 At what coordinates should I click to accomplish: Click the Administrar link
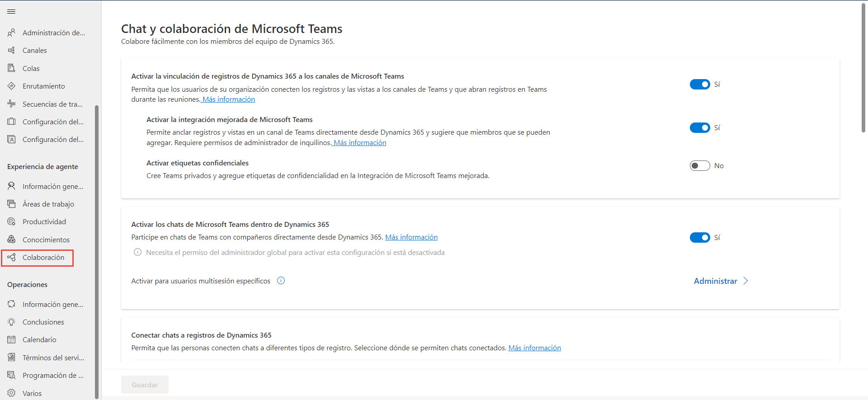[715, 281]
